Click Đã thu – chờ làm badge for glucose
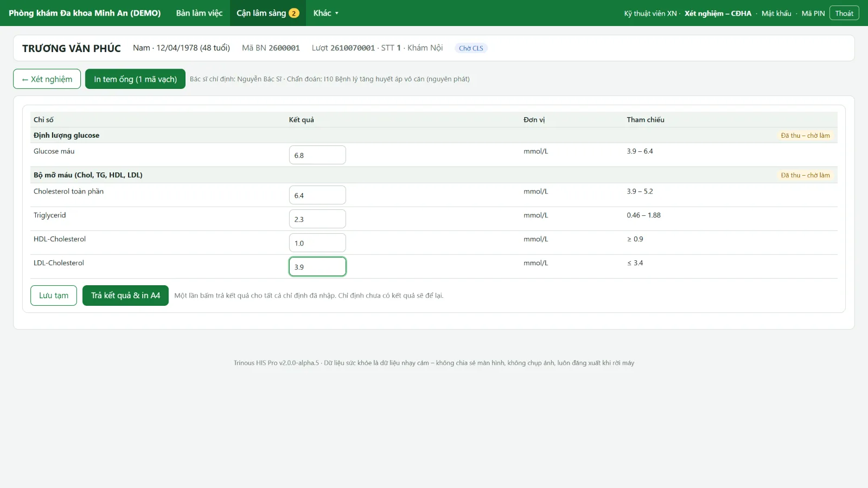The width and height of the screenshot is (868, 488). [806, 136]
